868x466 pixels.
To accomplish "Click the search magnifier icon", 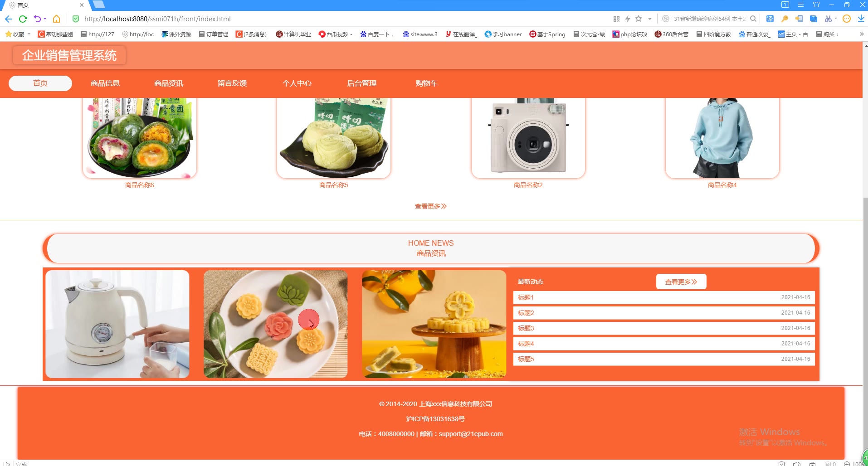I will (x=753, y=19).
